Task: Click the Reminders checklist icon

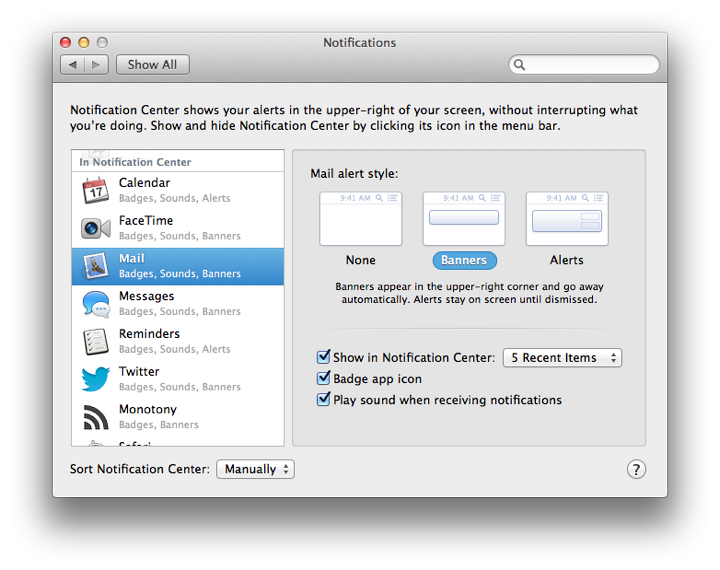Action: (x=96, y=341)
